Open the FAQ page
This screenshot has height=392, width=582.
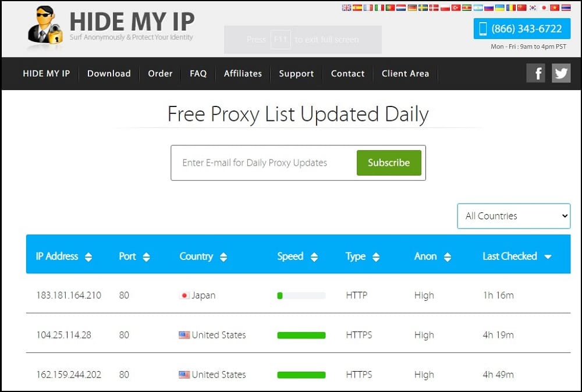coord(198,73)
